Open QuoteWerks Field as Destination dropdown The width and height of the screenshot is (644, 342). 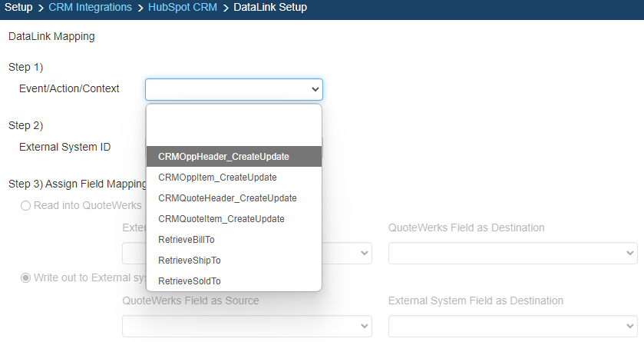(x=513, y=253)
